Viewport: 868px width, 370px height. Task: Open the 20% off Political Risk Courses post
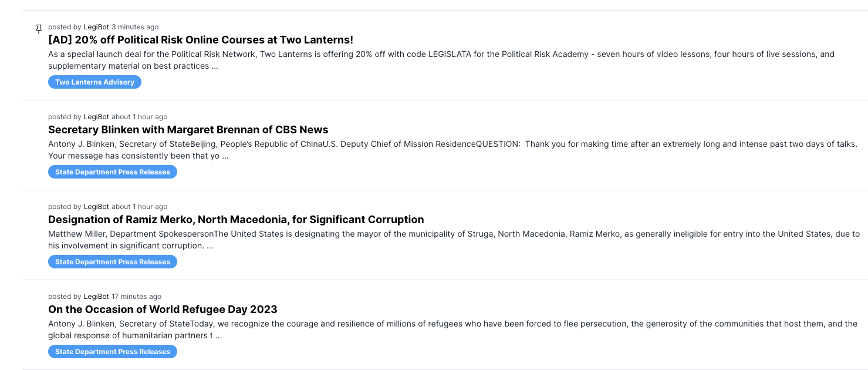click(201, 40)
